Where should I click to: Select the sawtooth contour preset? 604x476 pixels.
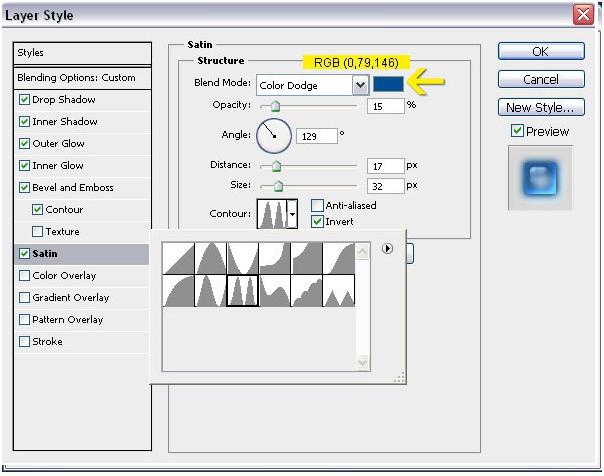[339, 290]
